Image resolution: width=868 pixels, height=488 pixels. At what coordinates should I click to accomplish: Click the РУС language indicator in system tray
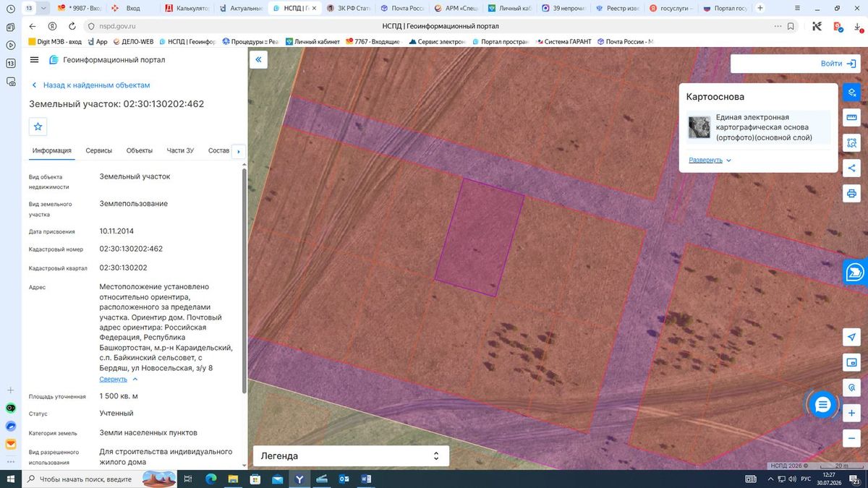[x=805, y=479]
